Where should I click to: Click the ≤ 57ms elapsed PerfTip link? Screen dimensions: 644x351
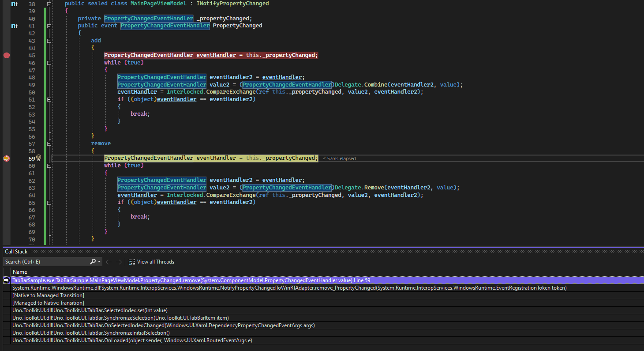(x=339, y=158)
